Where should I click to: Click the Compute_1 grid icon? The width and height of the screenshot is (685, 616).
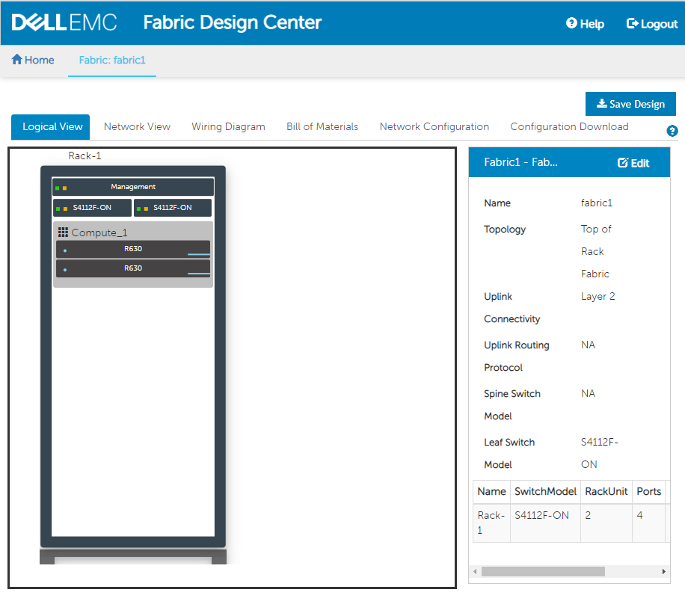pyautogui.click(x=63, y=232)
